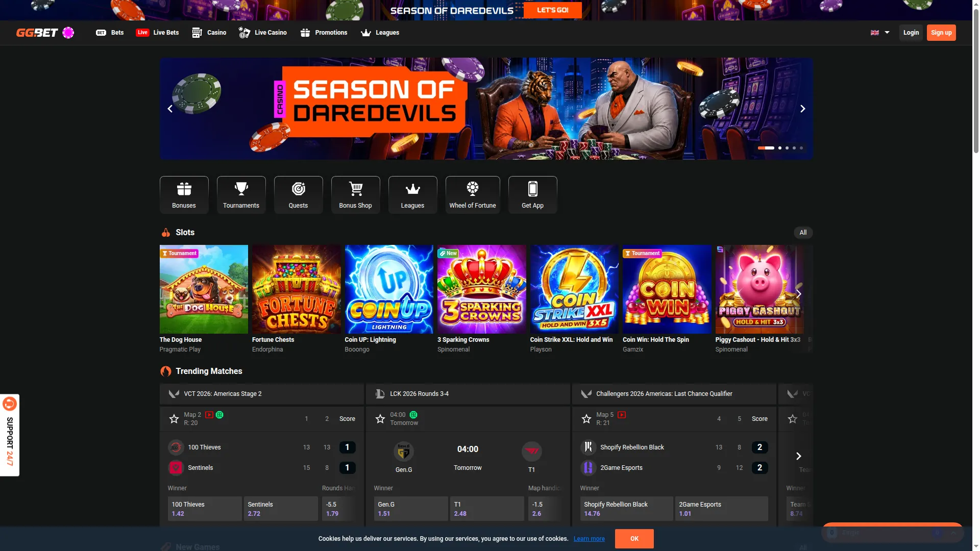Bet on Sentinels at 2.72

click(281, 509)
